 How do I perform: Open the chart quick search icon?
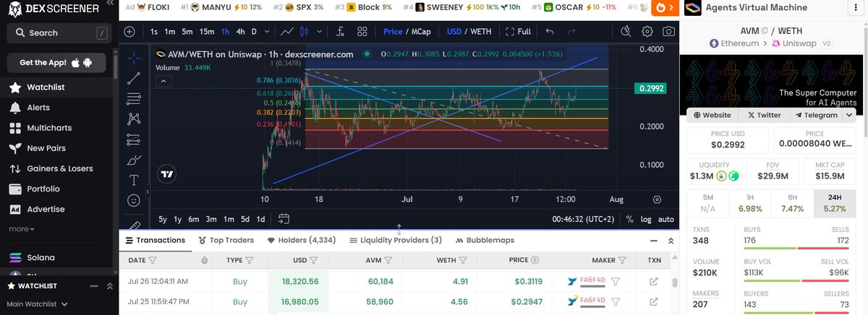click(626, 32)
